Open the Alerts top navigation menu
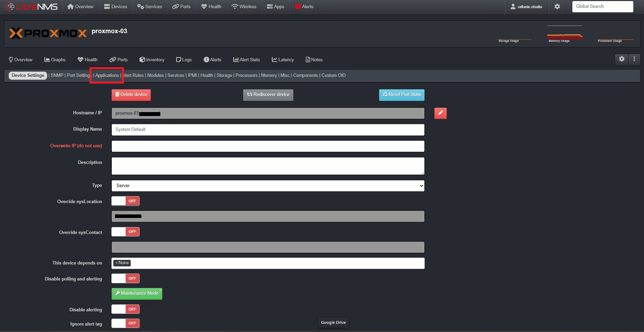644x332 pixels. [x=304, y=7]
